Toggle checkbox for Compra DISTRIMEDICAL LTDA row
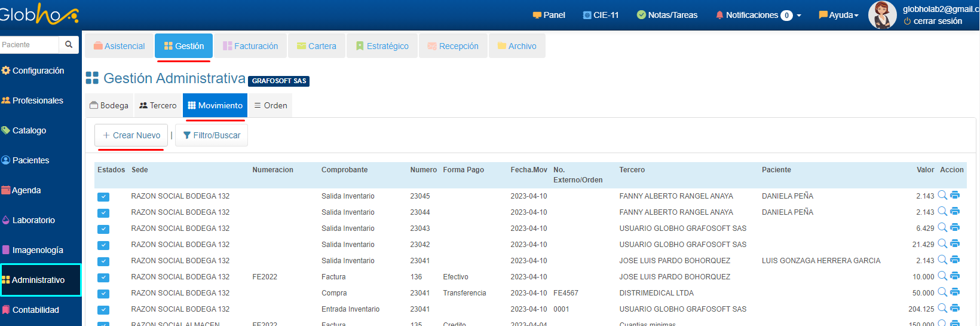The image size is (980, 326). coord(103,294)
